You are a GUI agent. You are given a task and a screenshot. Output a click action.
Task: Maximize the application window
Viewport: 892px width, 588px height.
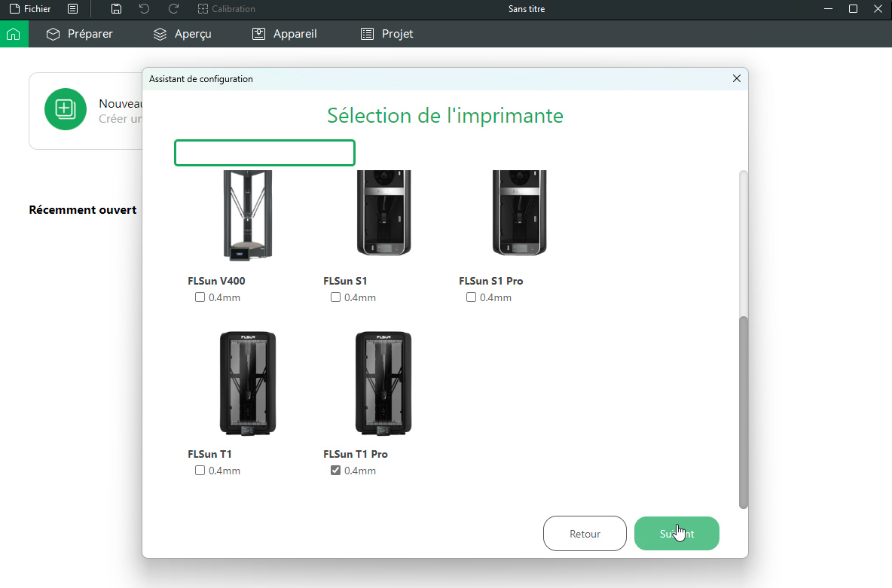point(853,8)
